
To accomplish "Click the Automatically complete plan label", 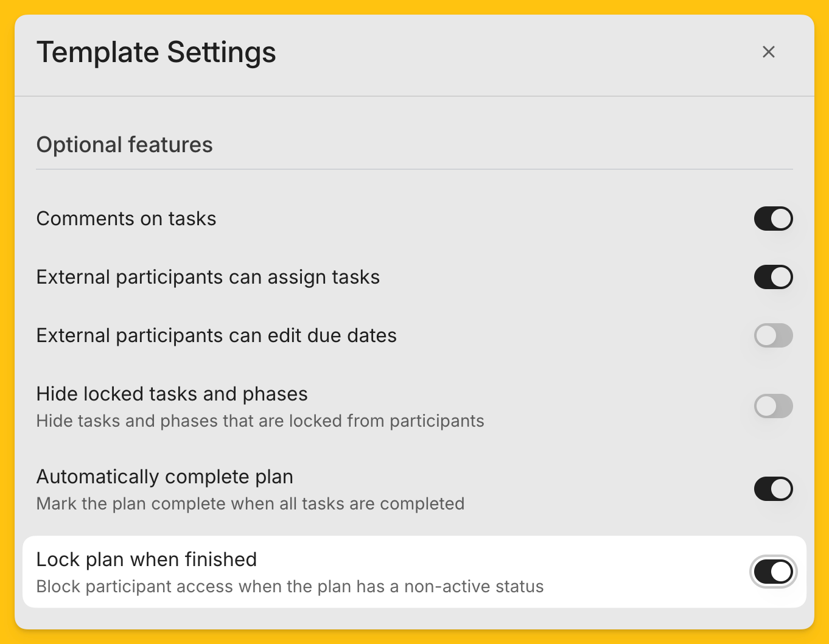I will 165,477.
